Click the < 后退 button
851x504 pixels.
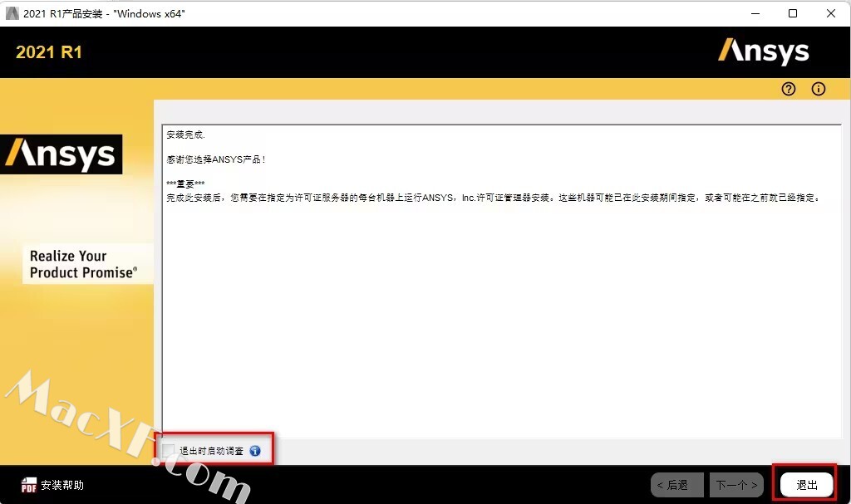676,485
